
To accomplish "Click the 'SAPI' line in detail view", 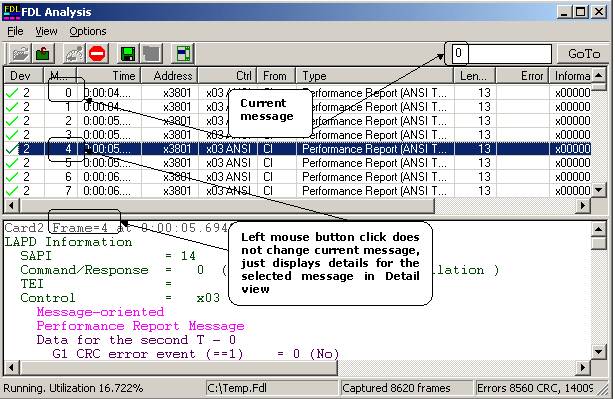I will [x=108, y=256].
